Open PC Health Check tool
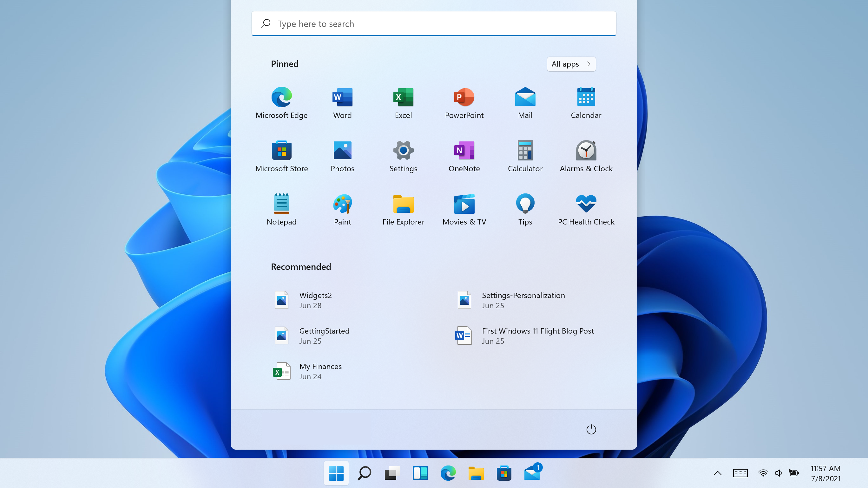 click(586, 208)
